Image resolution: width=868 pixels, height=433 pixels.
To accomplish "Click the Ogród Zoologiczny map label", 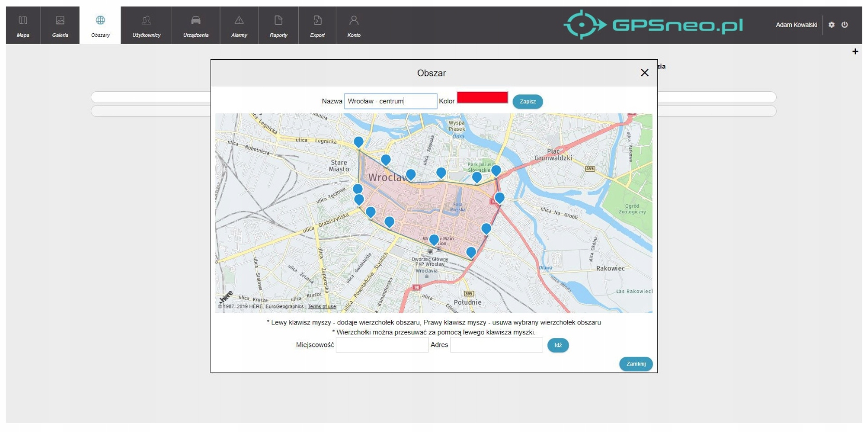I will click(632, 209).
